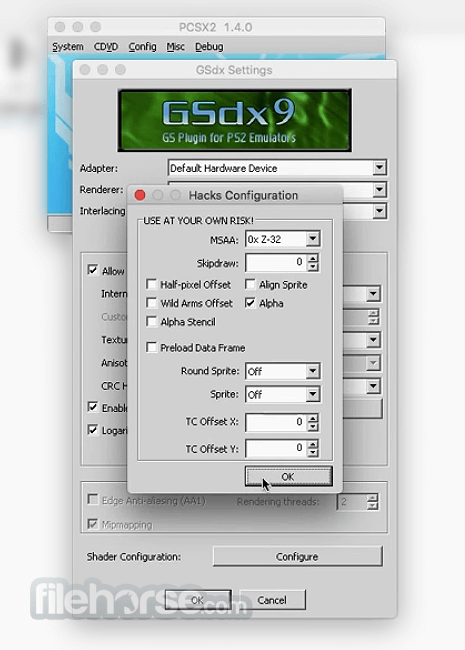Expand the Internal resolution dropdown arrow
The height and width of the screenshot is (650, 465).
point(373,294)
